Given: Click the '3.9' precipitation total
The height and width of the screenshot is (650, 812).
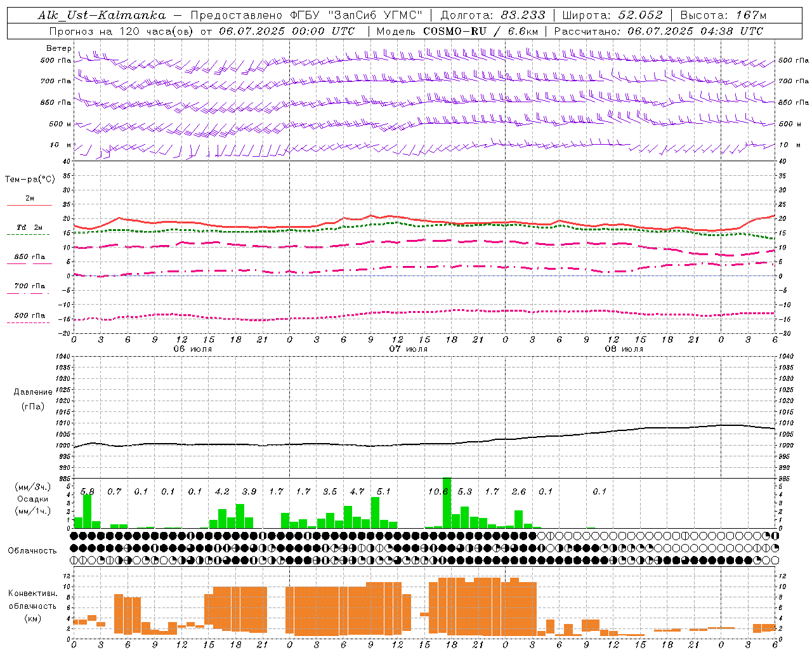Looking at the screenshot, I should pos(249,491).
